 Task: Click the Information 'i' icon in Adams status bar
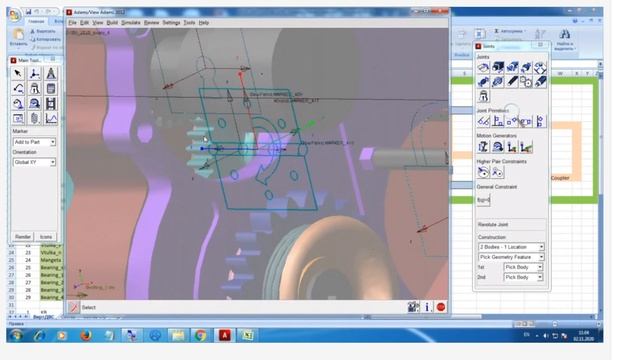[427, 307]
